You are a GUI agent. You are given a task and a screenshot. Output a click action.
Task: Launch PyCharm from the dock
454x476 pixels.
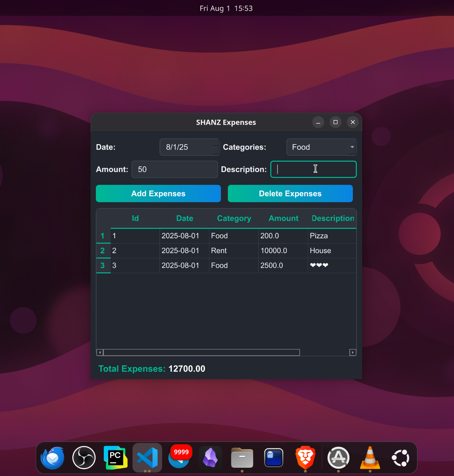click(115, 458)
